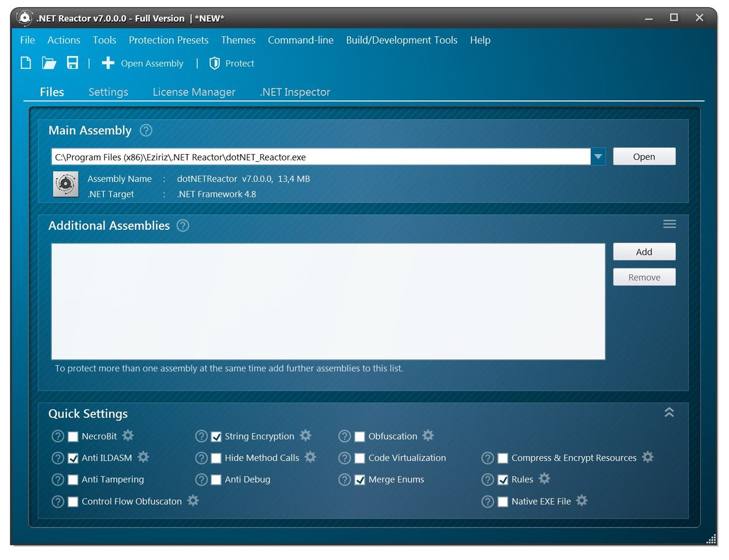The height and width of the screenshot is (560, 729).
Task: Show help for Native EXE File option
Action: pyautogui.click(x=488, y=502)
